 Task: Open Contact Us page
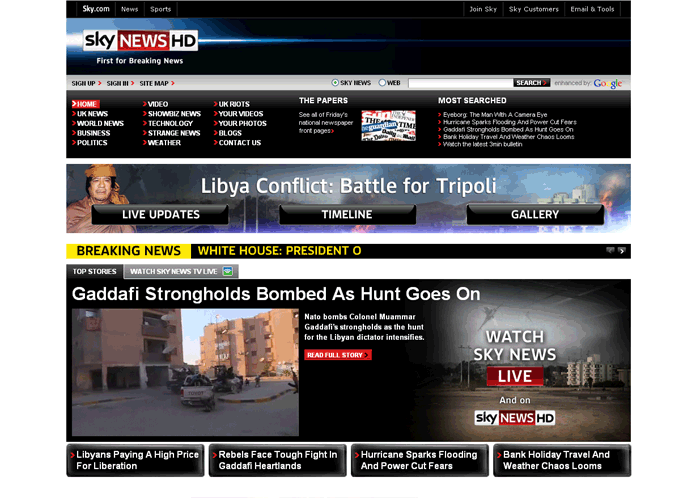point(238,143)
